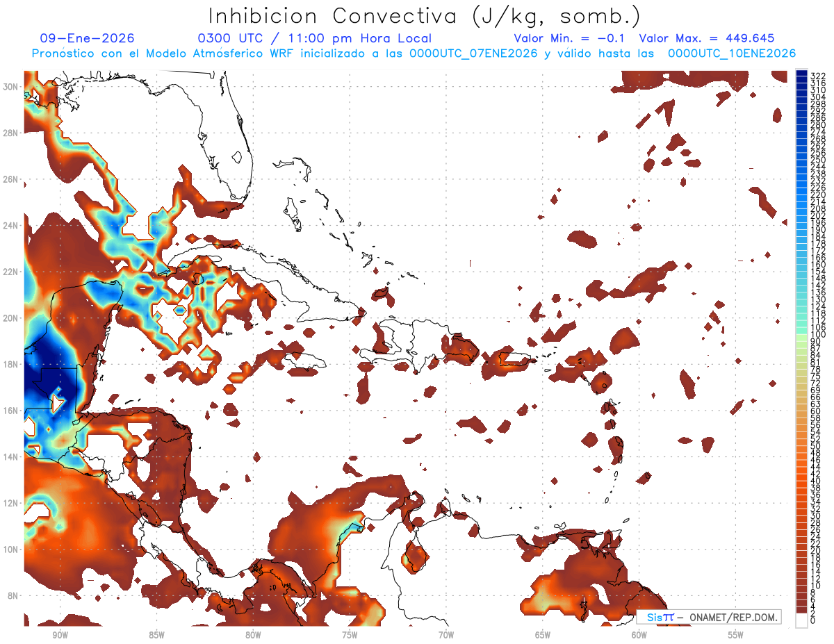Click the time '0300 UTC / 11:00 pm Hora Local'
This screenshot has height=644, width=834.
click(315, 38)
